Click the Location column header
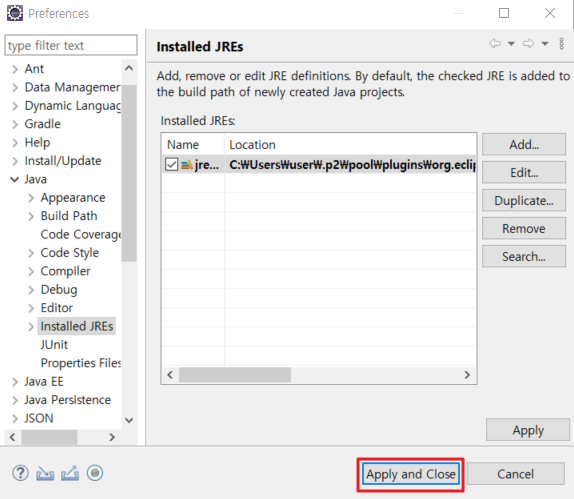 [350, 145]
